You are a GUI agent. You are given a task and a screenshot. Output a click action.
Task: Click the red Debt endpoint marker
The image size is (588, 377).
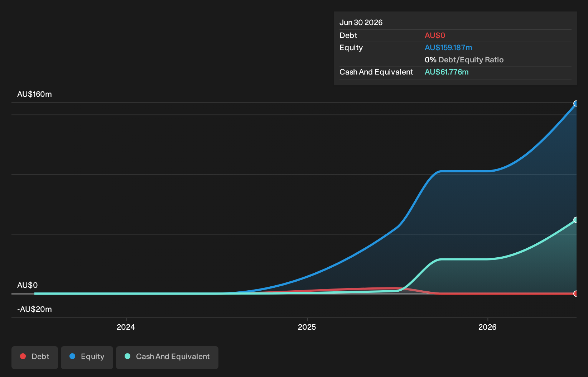tap(576, 294)
